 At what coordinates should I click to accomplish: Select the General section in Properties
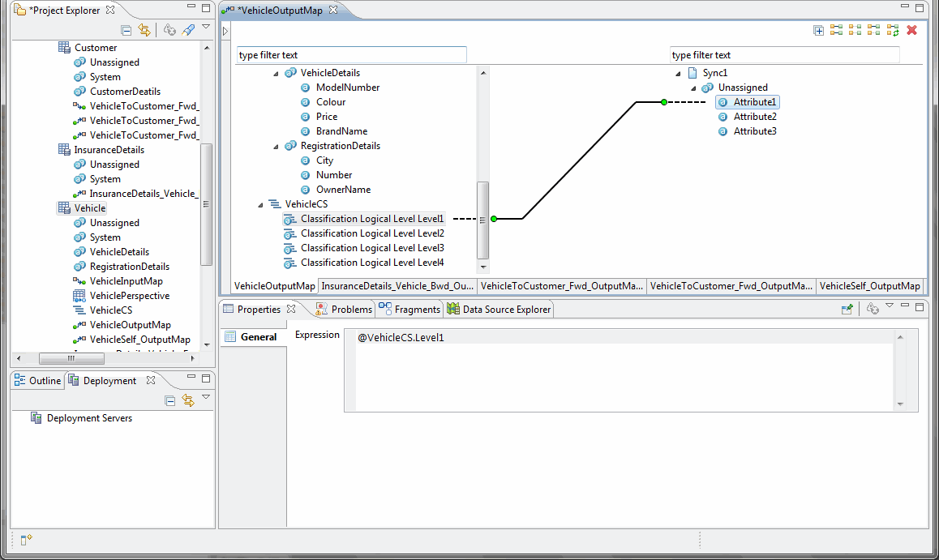coord(252,337)
